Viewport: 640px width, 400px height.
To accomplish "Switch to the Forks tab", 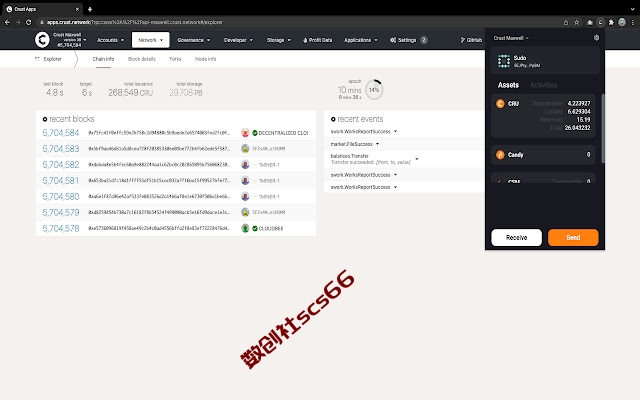I will tap(175, 59).
